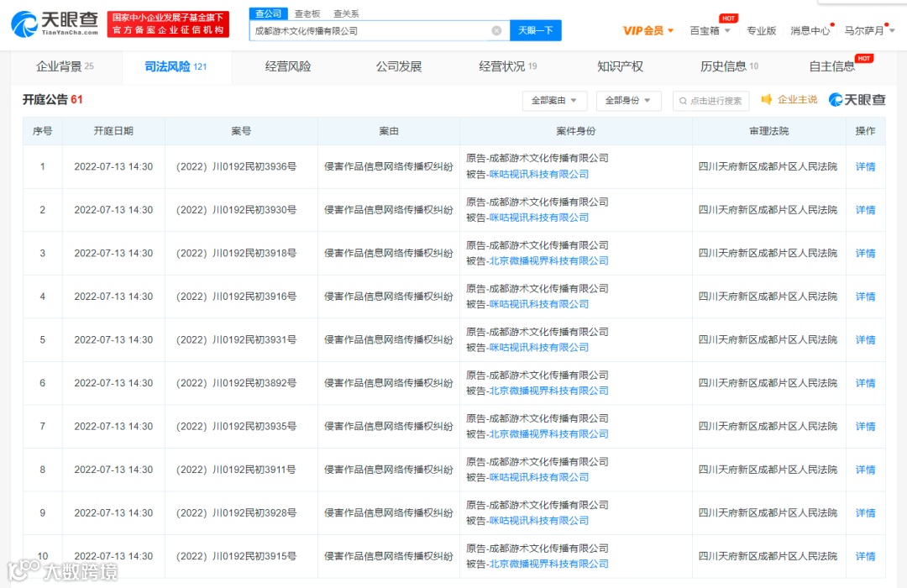Open the 全部案由 filter dropdown

point(554,101)
